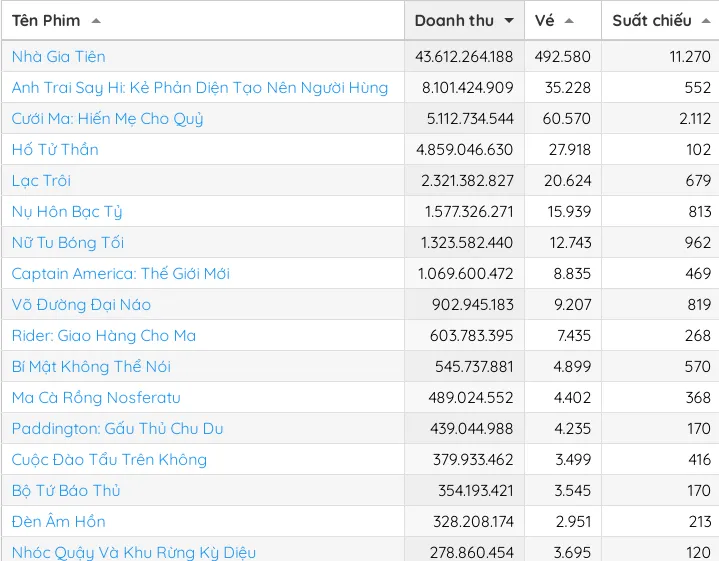Sort table by Doanh thu column
This screenshot has height=561, width=719.
point(454,21)
